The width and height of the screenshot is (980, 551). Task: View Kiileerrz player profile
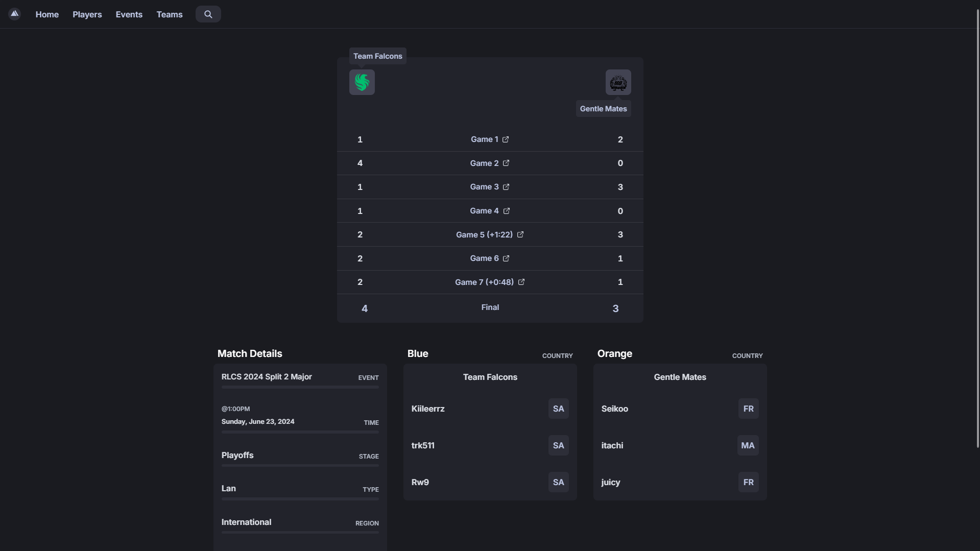[427, 409]
